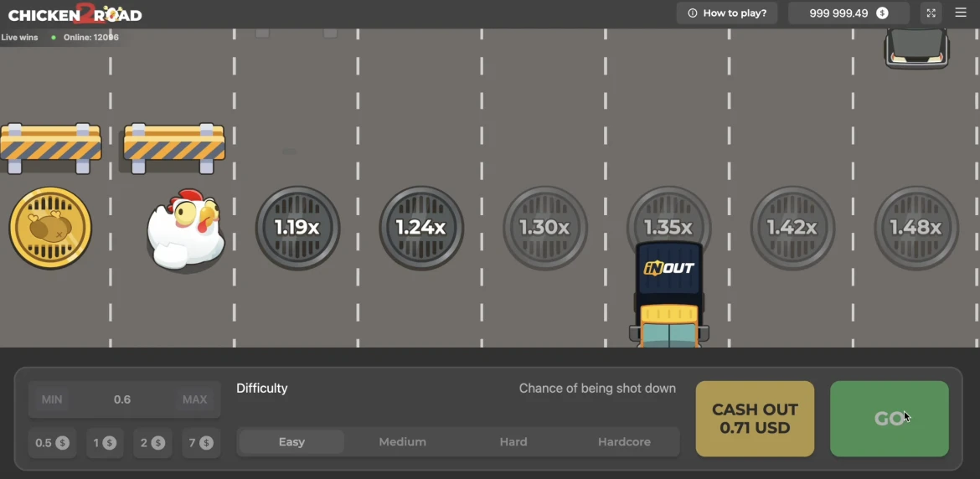Screen dimensions: 980x479
Task: Click the CASH OUT 0.71 USD button
Action: pos(755,419)
